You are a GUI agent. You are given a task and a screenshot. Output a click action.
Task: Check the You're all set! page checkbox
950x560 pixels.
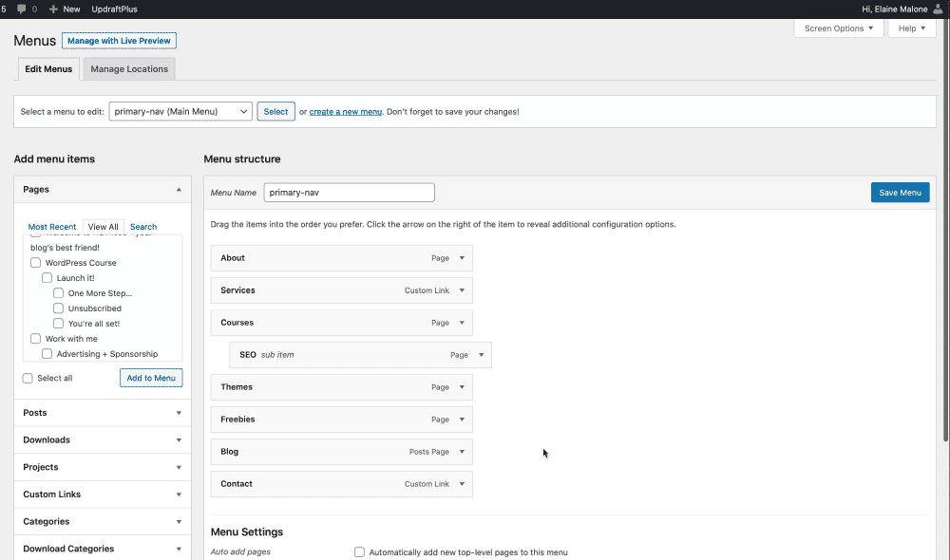point(58,324)
